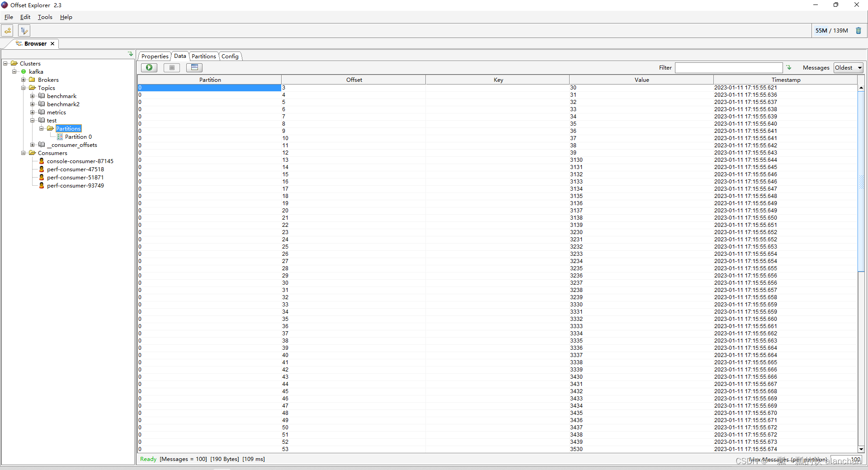The height and width of the screenshot is (470, 868).
Task: Sort by the Partition column header
Action: [x=210, y=80]
